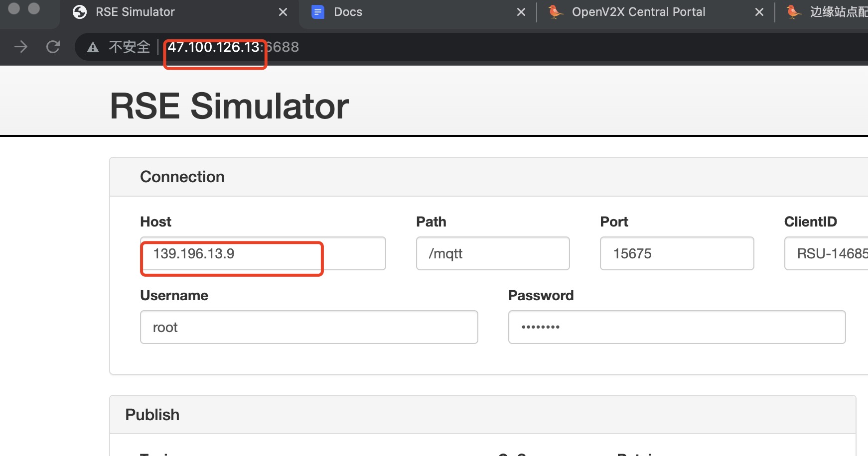868x456 pixels.
Task: Select the Username field containing root
Action: [x=309, y=327]
